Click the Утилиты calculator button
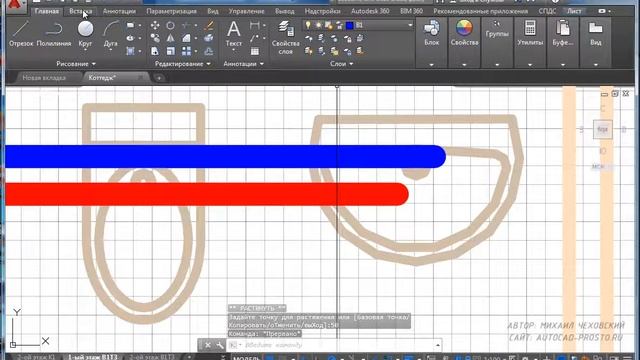The height and width of the screenshot is (360, 640). coord(530,33)
